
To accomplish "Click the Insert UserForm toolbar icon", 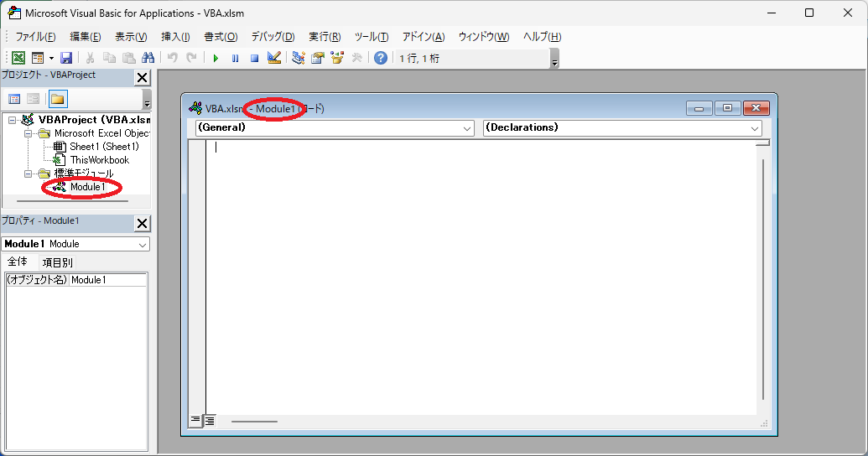I will 38,58.
